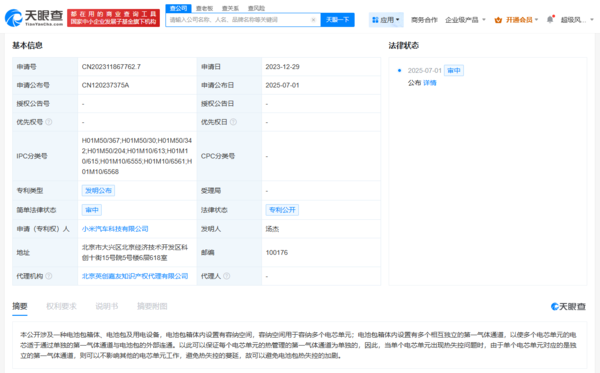The width and height of the screenshot is (600, 373).
Task: Select the address text 北京市大兴区
Action: click(x=135, y=252)
